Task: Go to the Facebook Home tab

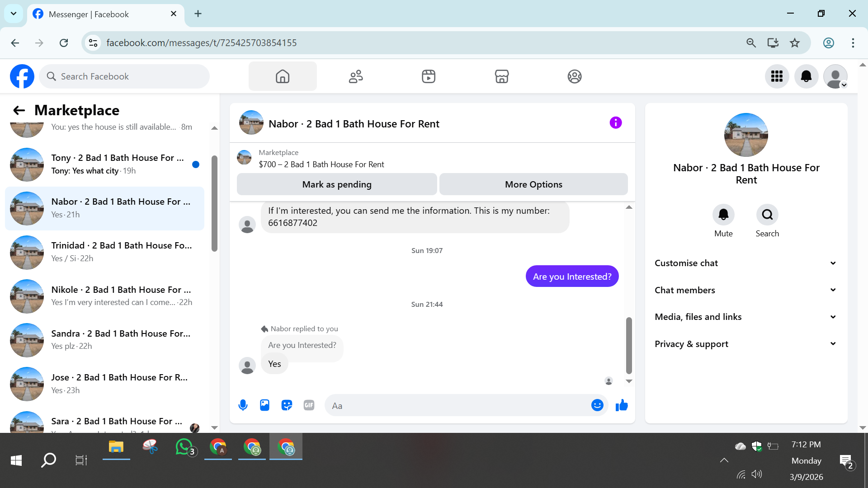Action: [x=283, y=76]
